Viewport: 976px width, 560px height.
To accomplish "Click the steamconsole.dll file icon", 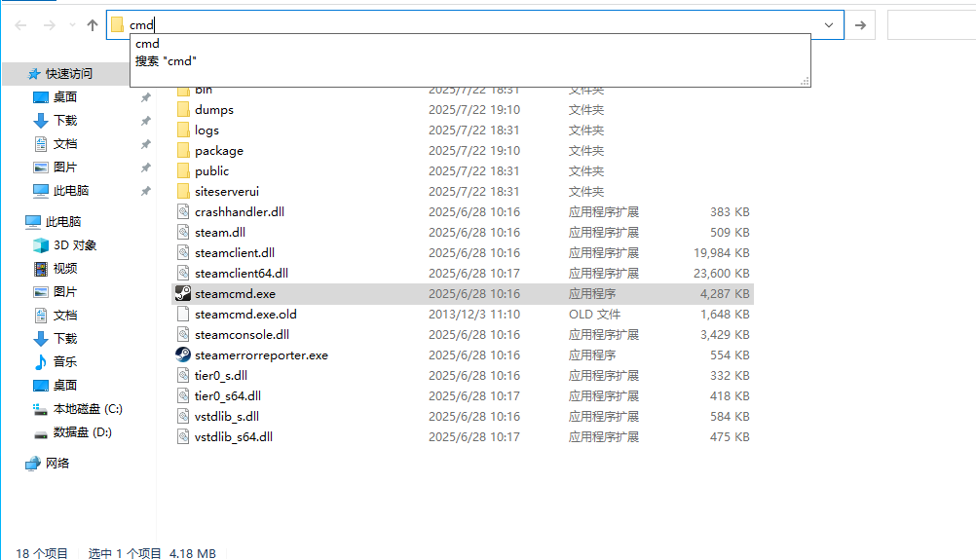I will point(183,335).
